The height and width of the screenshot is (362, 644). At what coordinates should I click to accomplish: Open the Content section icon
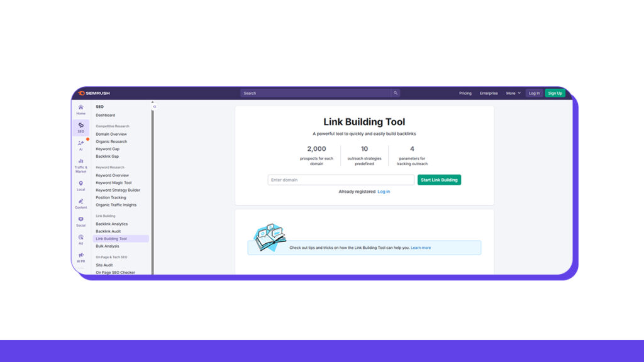click(x=80, y=202)
